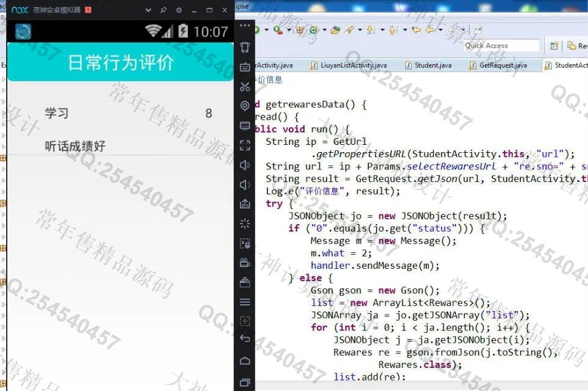Switch to Student.java editor tab

point(429,65)
